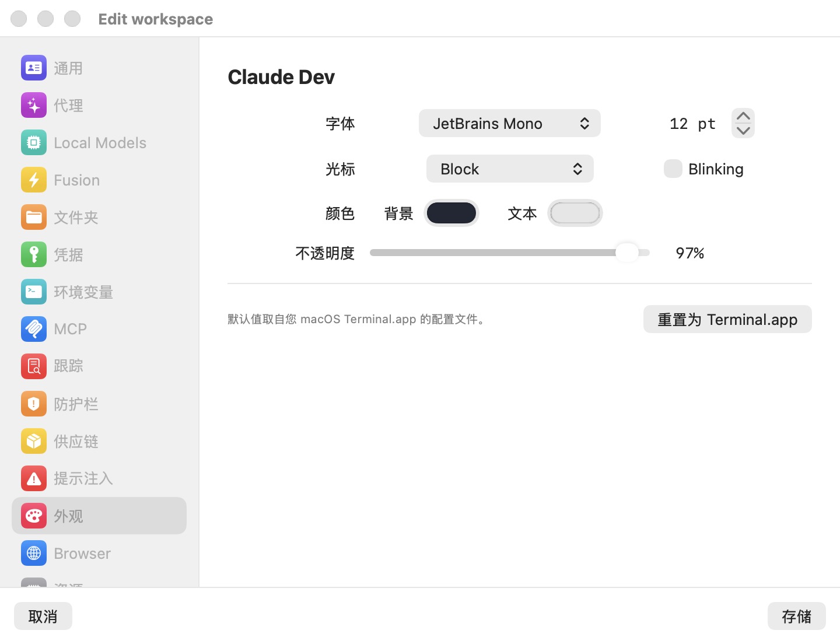Viewport: 840px width, 644px height.
Task: Click 重置为 Terminal.app button
Action: click(x=727, y=319)
